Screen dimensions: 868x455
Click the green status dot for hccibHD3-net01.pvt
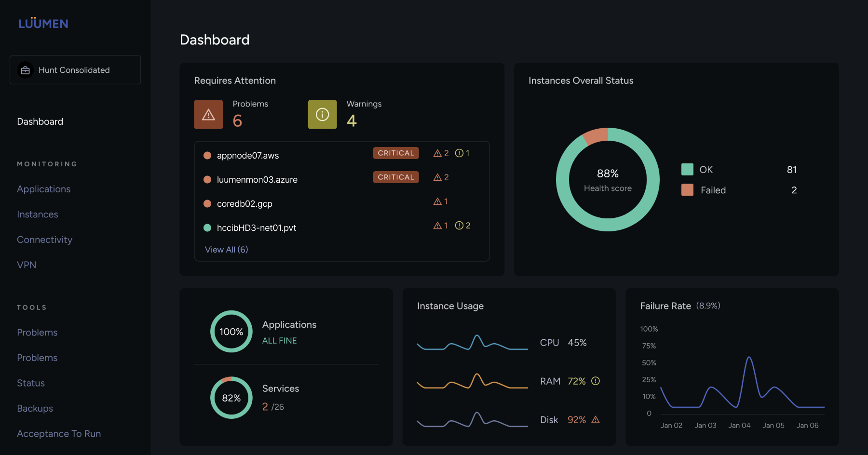[x=207, y=228]
